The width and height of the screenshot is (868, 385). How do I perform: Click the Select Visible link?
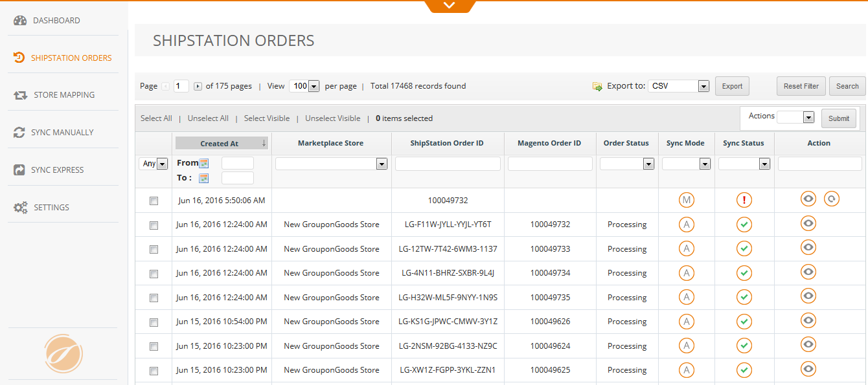click(267, 118)
